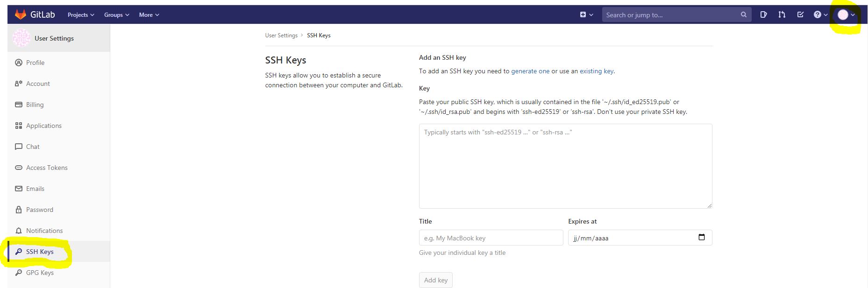Open the To-Do list icon
This screenshot has width=868, height=288.
point(800,15)
